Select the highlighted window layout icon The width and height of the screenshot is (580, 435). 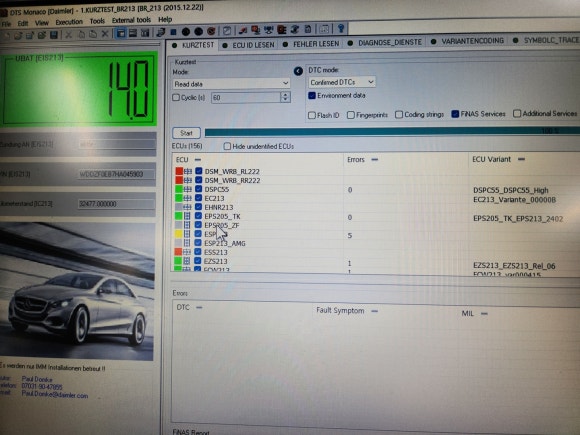pyautogui.click(x=121, y=34)
